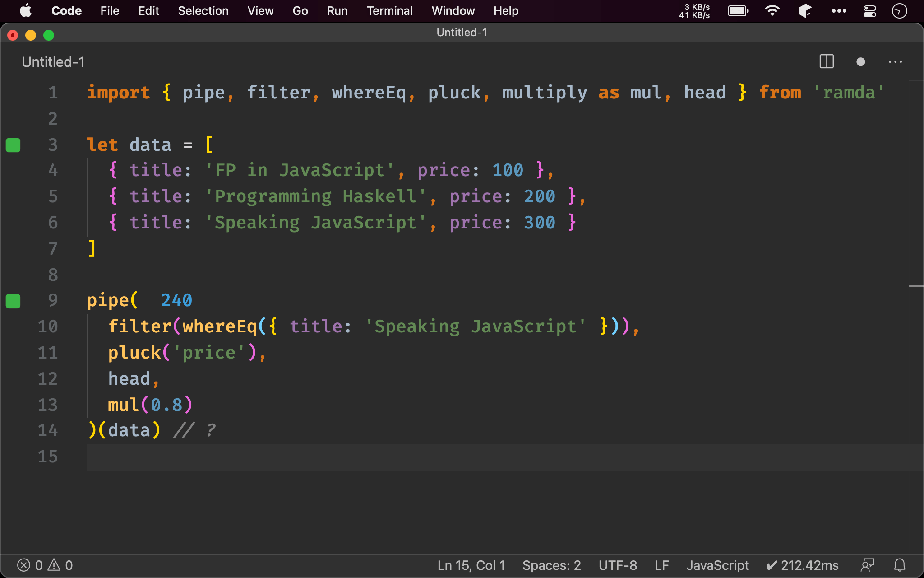Open the Window menu
924x578 pixels.
pos(453,10)
